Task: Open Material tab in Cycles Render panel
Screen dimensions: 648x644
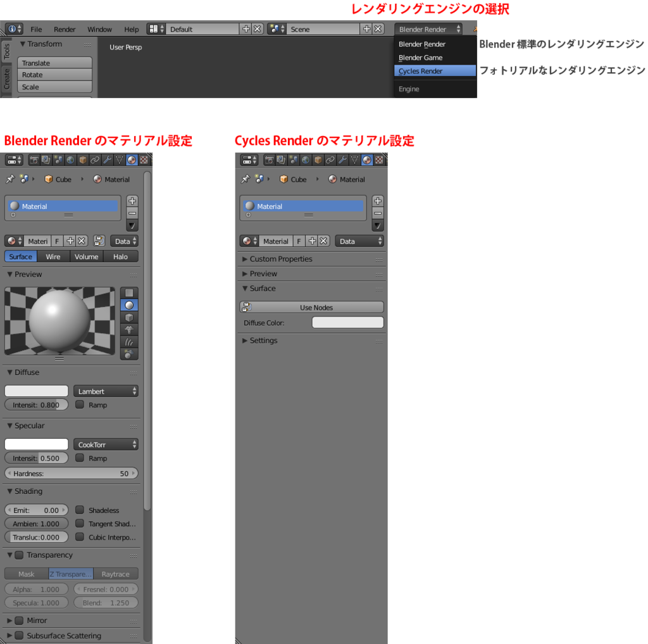Action: (367, 160)
